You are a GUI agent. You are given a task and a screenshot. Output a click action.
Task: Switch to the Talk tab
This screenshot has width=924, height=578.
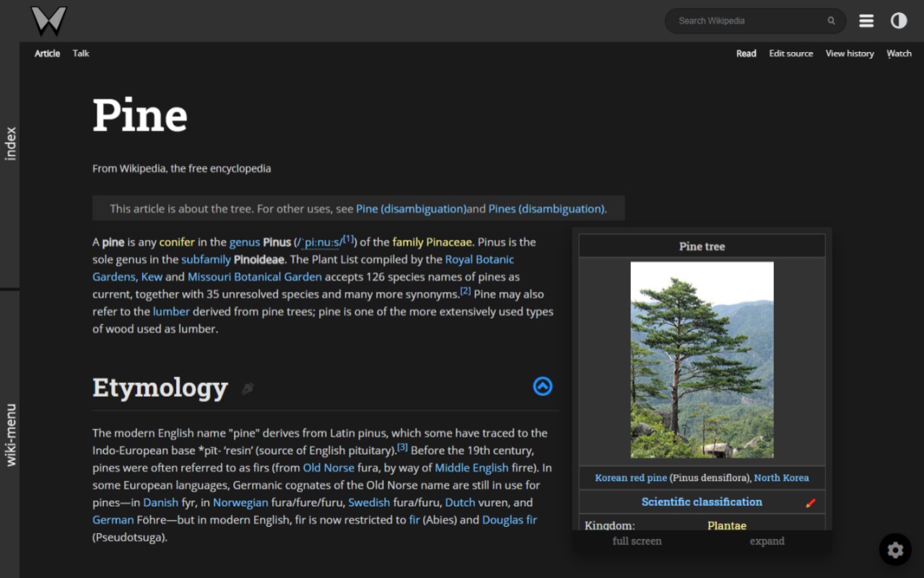click(x=81, y=53)
